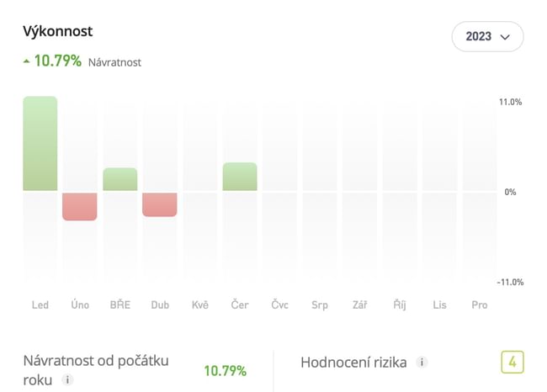
Task: Click the green up-arrow return indicator
Action: (27, 61)
